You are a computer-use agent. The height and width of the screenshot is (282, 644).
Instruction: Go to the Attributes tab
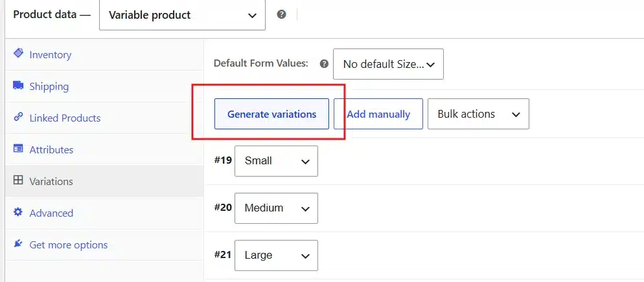[104, 149]
